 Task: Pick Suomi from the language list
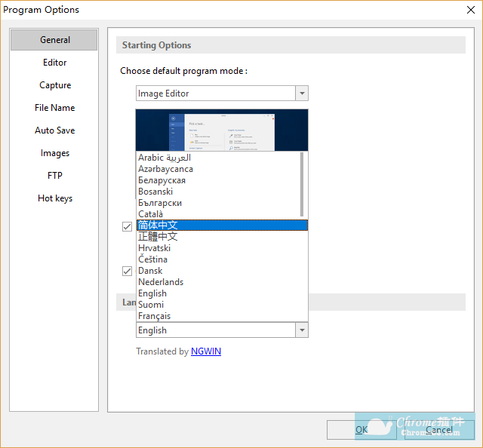pyautogui.click(x=222, y=305)
